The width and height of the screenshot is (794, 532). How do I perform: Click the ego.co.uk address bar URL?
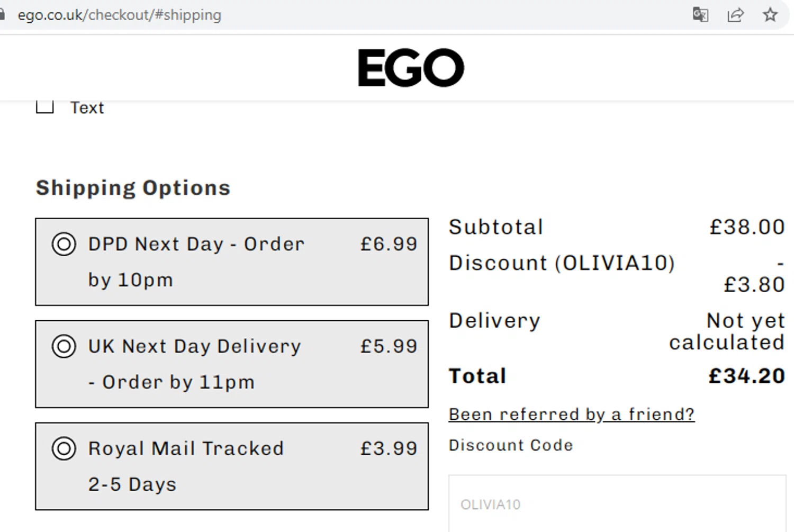pyautogui.click(x=120, y=15)
